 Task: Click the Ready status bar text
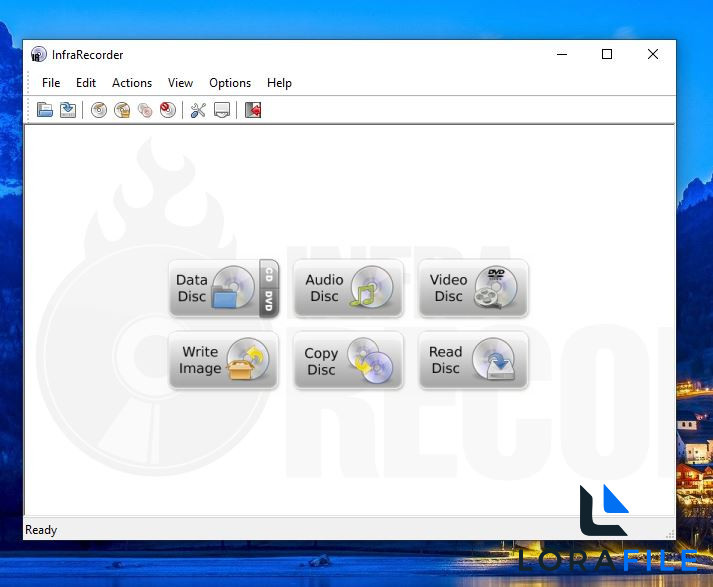41,530
